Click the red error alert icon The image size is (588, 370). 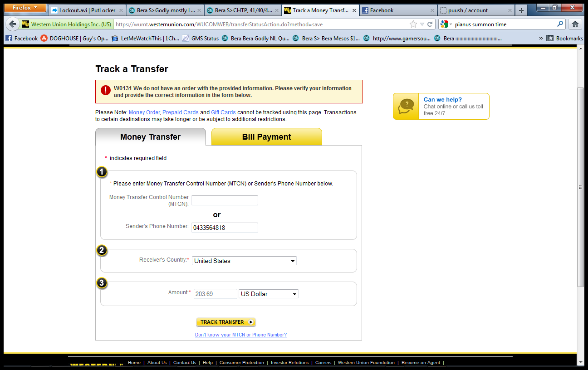pos(106,90)
